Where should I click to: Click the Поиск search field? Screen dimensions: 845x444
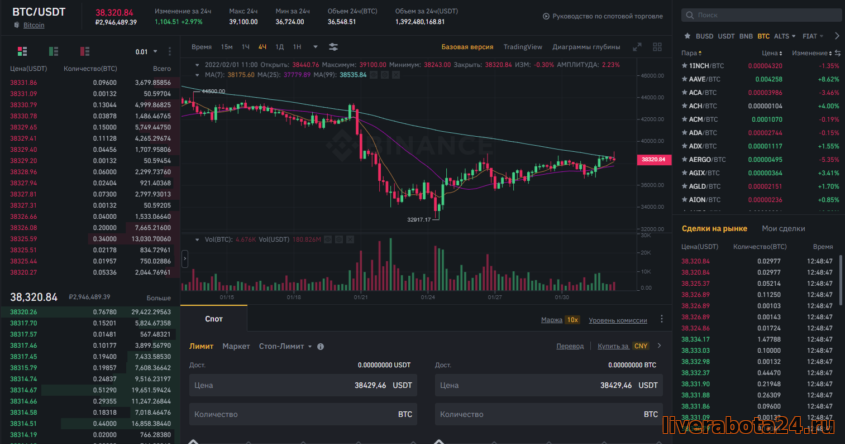point(760,17)
